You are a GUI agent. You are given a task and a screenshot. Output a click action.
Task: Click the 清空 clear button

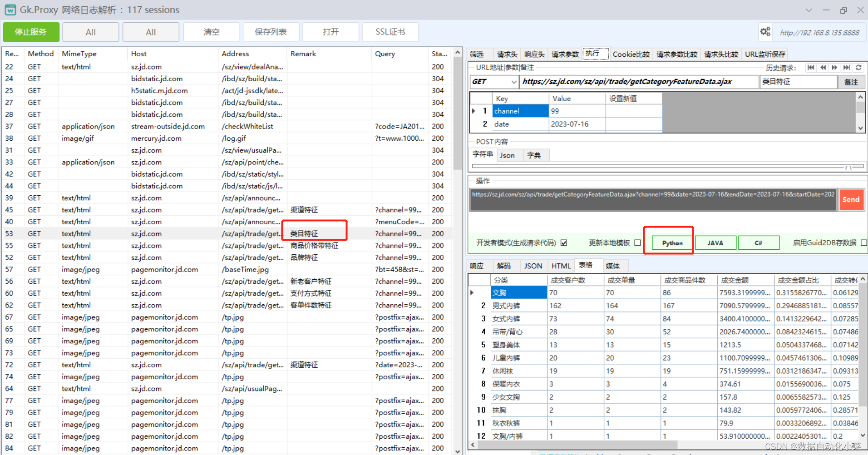pos(212,32)
